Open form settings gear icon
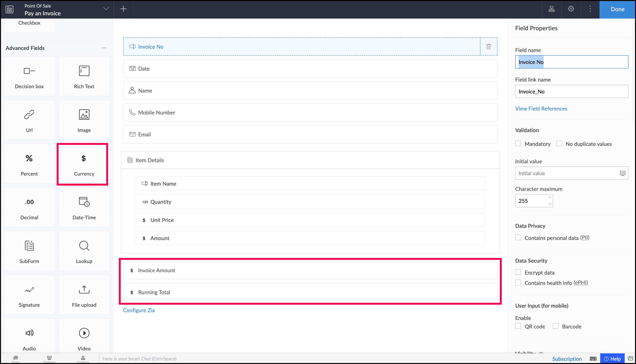This screenshot has height=364, width=636. click(x=571, y=9)
